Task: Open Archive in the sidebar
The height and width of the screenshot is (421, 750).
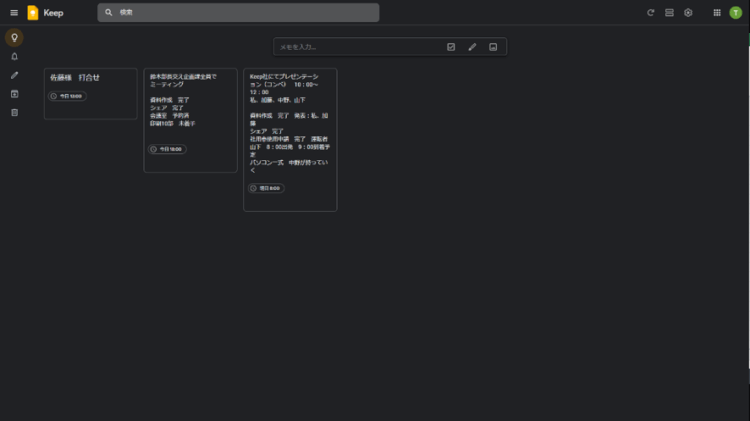Action: coord(14,94)
